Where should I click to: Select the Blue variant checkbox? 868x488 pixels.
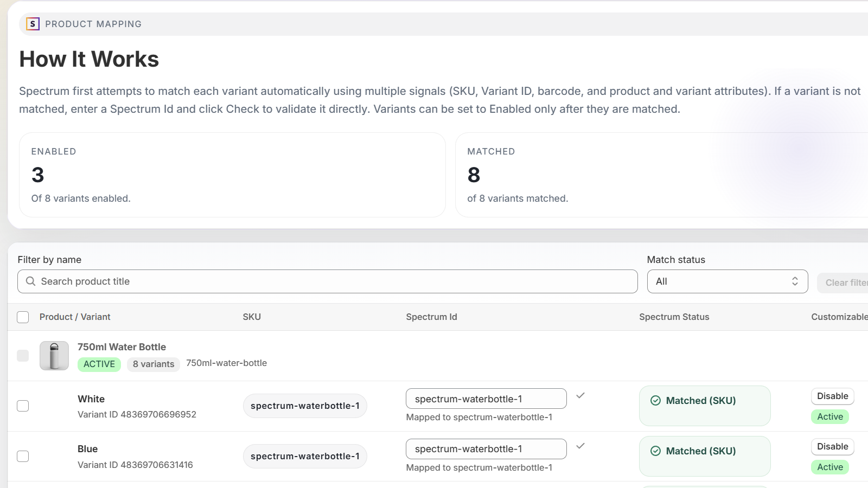click(x=23, y=457)
